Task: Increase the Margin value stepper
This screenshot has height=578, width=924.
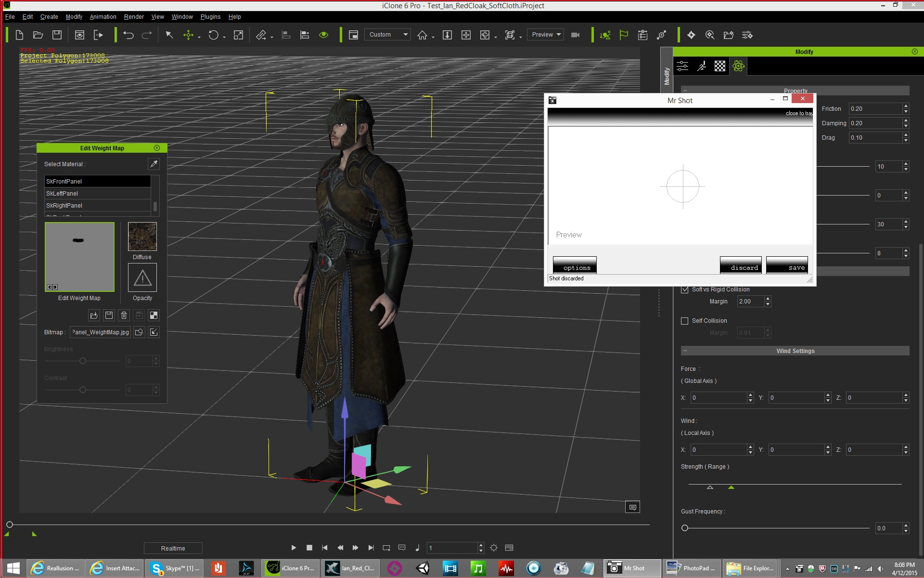Action: coord(768,299)
